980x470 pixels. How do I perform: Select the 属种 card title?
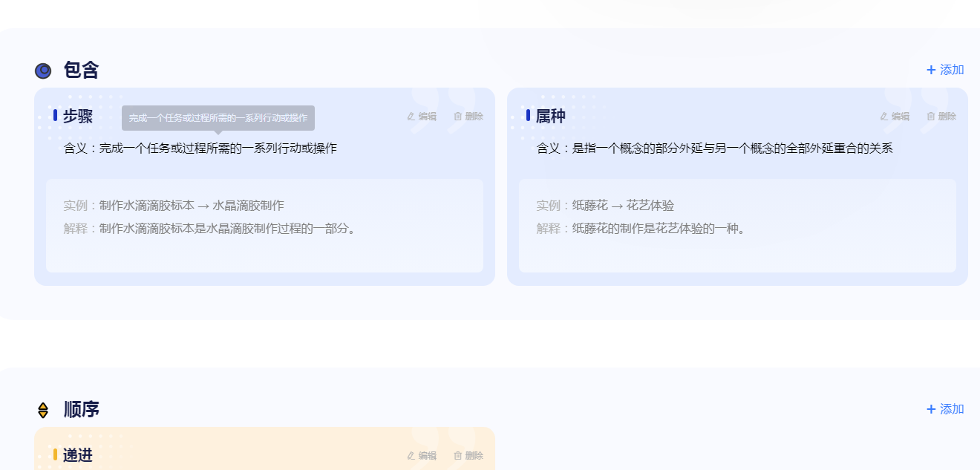[550, 116]
